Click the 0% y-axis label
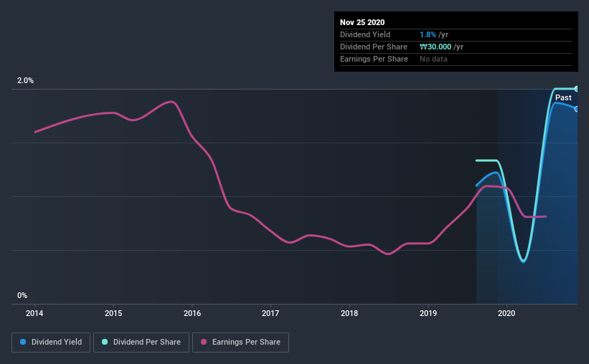The image size is (589, 364). pos(22,295)
